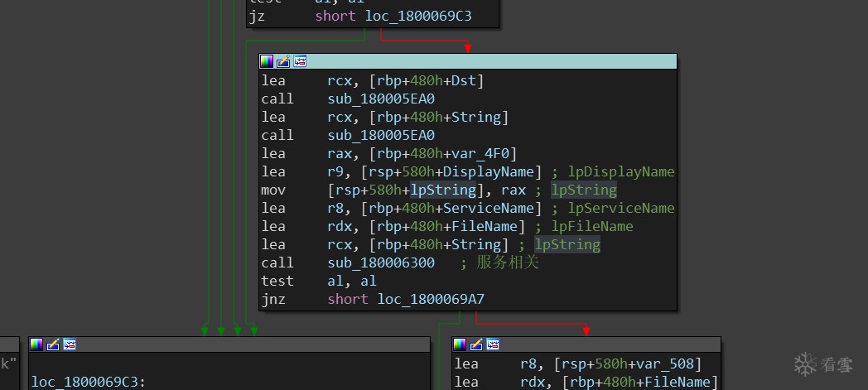
Task: Click the group nodes icon in the sub_180006300 node header
Action: click(x=300, y=61)
